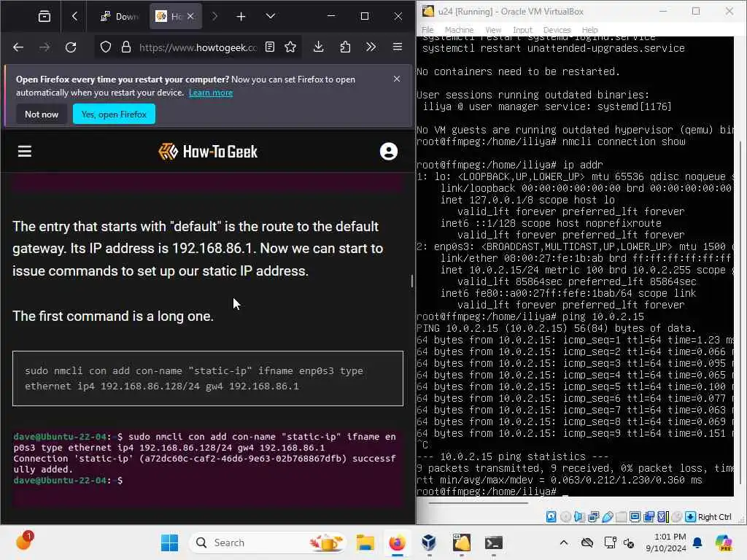Follow the Learn more link

click(x=211, y=93)
